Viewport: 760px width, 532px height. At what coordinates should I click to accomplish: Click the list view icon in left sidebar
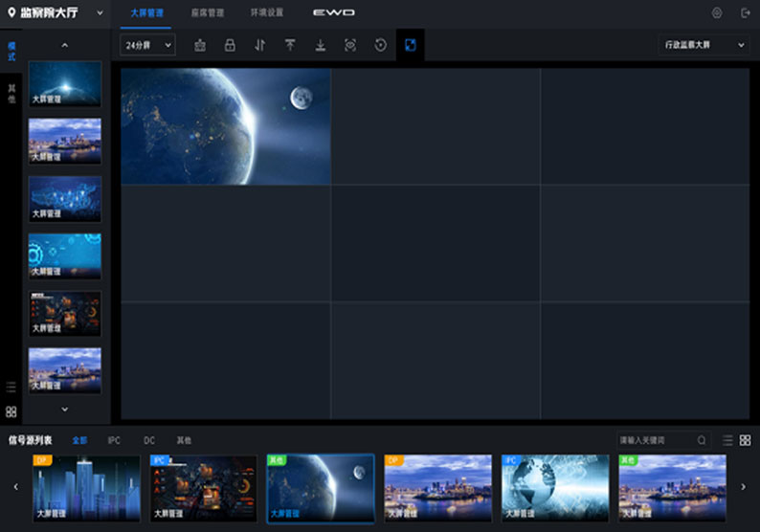pyautogui.click(x=11, y=388)
